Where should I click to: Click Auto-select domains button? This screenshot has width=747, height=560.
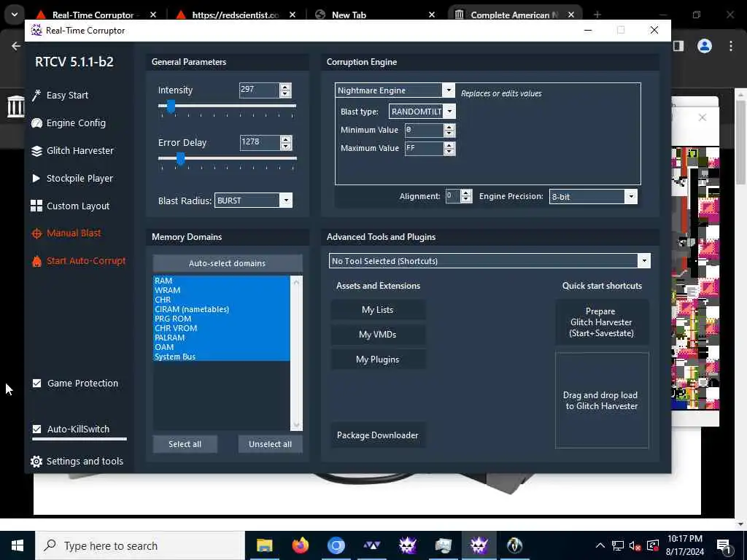point(228,263)
